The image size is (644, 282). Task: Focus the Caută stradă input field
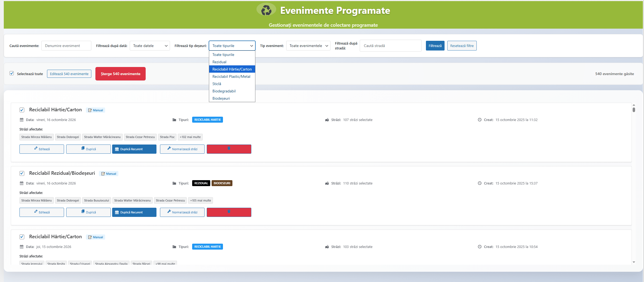click(390, 46)
